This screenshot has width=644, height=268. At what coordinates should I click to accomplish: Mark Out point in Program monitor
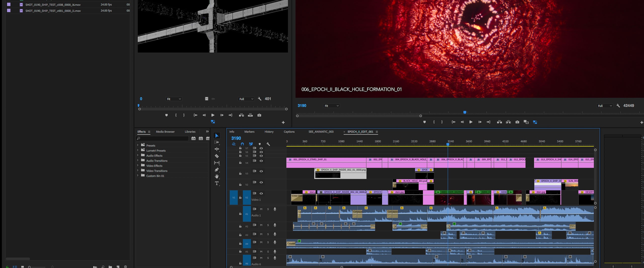442,122
